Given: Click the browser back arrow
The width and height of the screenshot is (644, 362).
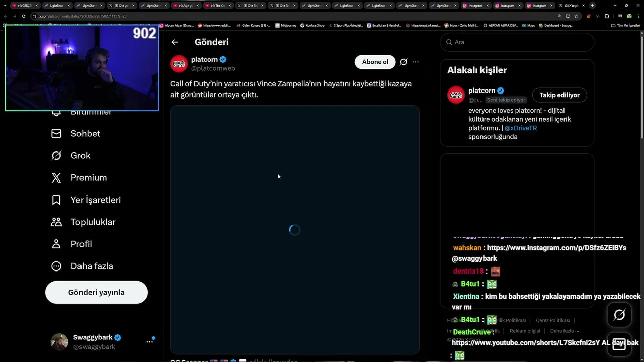Looking at the screenshot, I should 6,16.
